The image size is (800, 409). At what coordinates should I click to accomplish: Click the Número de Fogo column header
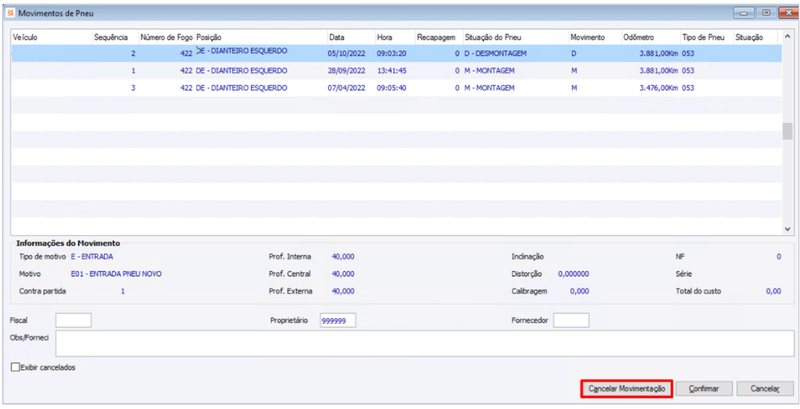(x=166, y=37)
